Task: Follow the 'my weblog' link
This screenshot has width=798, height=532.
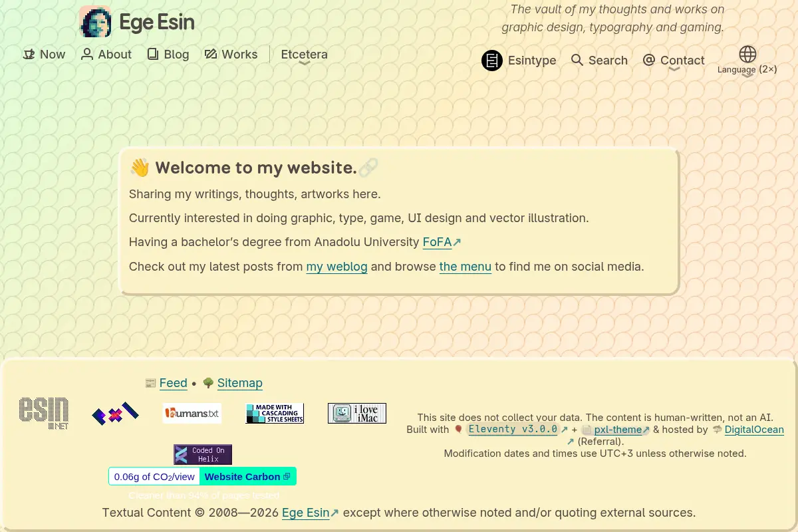Action: 336,267
